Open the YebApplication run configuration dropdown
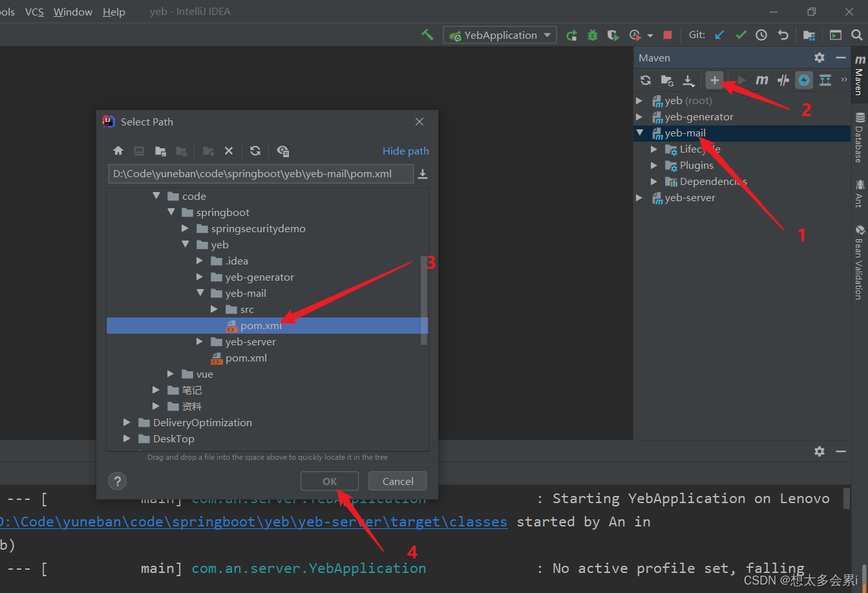Image resolution: width=868 pixels, height=593 pixels. coord(500,35)
